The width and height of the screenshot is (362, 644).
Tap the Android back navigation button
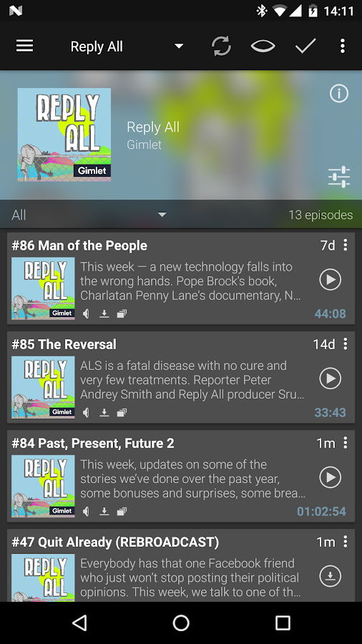(x=79, y=623)
